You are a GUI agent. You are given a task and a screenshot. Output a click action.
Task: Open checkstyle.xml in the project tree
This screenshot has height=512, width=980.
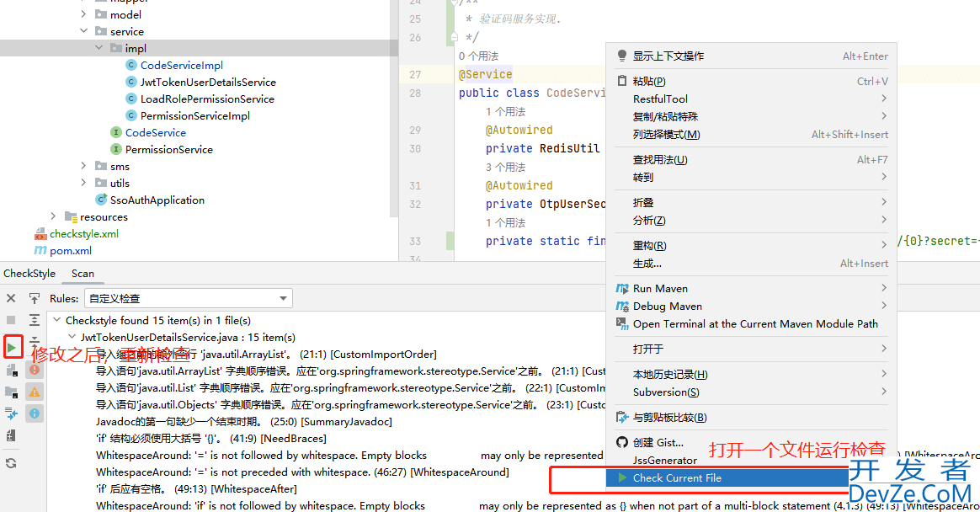[83, 234]
